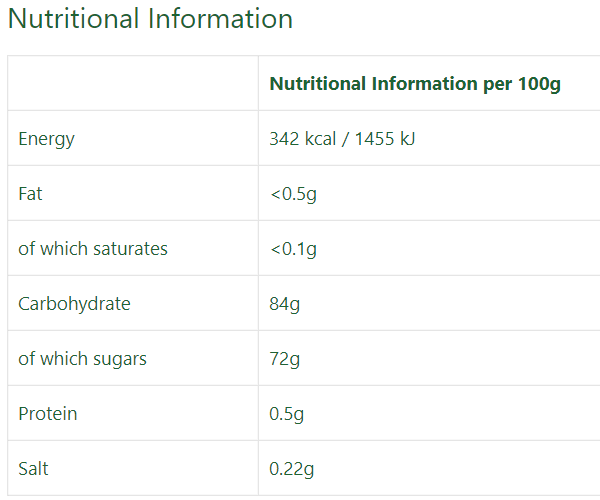The width and height of the screenshot is (600, 500).
Task: Click the 'Carbohydrate' row label
Action: tap(74, 304)
